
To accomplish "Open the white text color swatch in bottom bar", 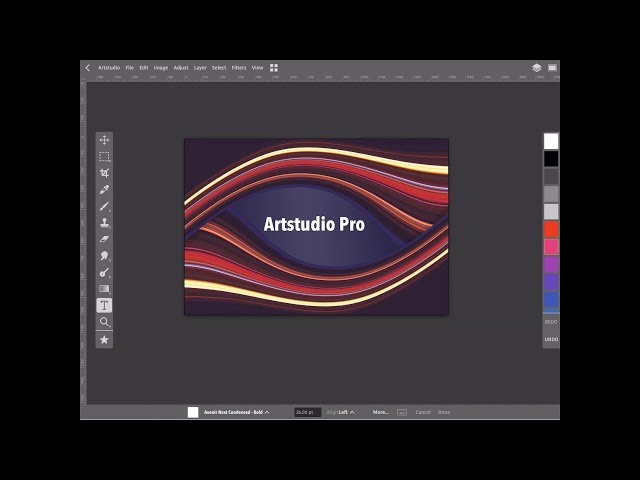I will tap(193, 412).
